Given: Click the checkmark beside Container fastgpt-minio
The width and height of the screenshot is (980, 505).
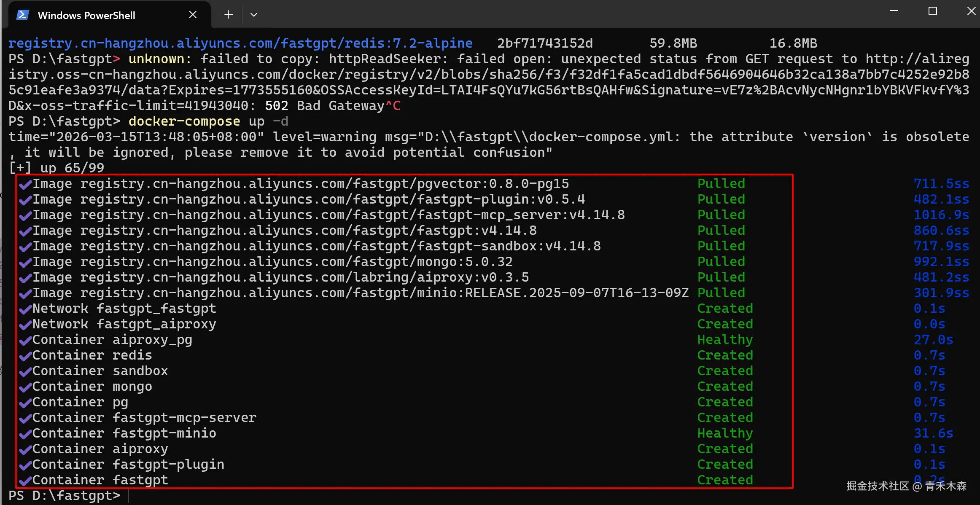Looking at the screenshot, I should pyautogui.click(x=25, y=434).
